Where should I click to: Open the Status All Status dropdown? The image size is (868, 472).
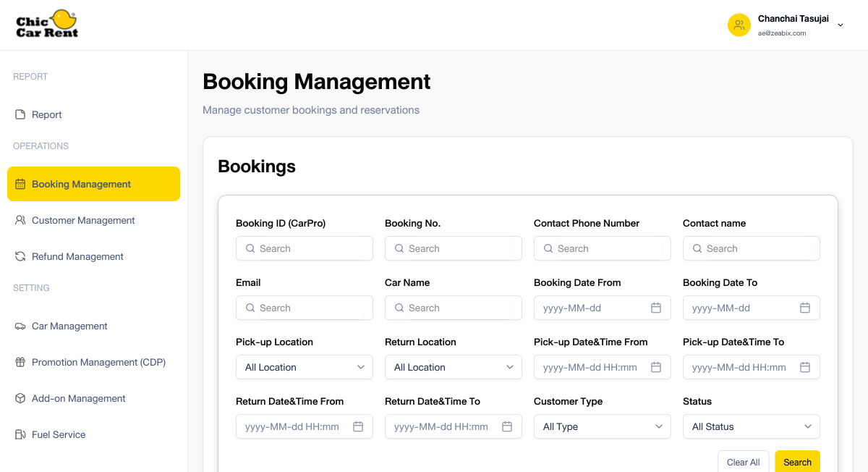pyautogui.click(x=752, y=426)
